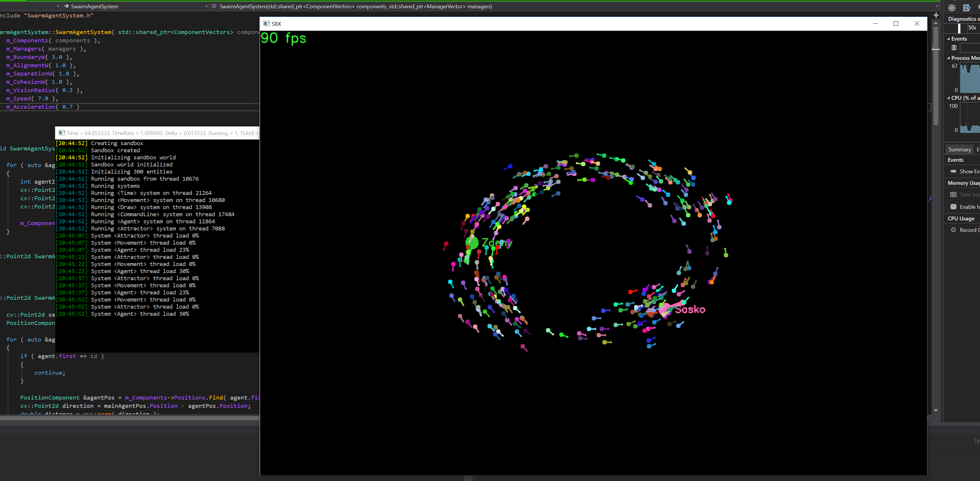Click the editor split-window handle icon
The height and width of the screenshot is (481, 980).
[x=936, y=15]
